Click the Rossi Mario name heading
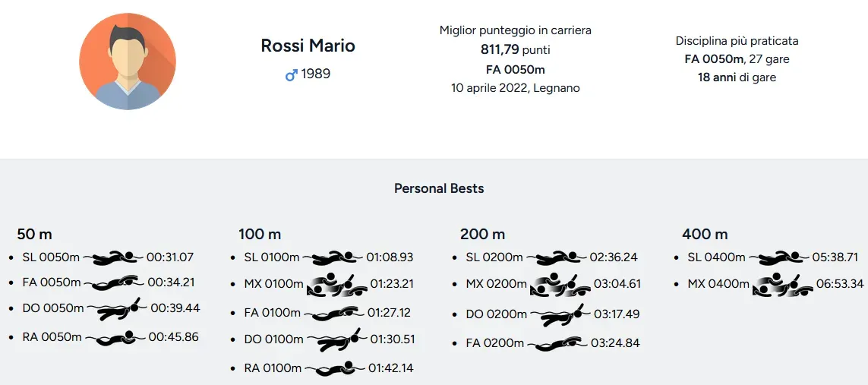 pyautogui.click(x=308, y=46)
